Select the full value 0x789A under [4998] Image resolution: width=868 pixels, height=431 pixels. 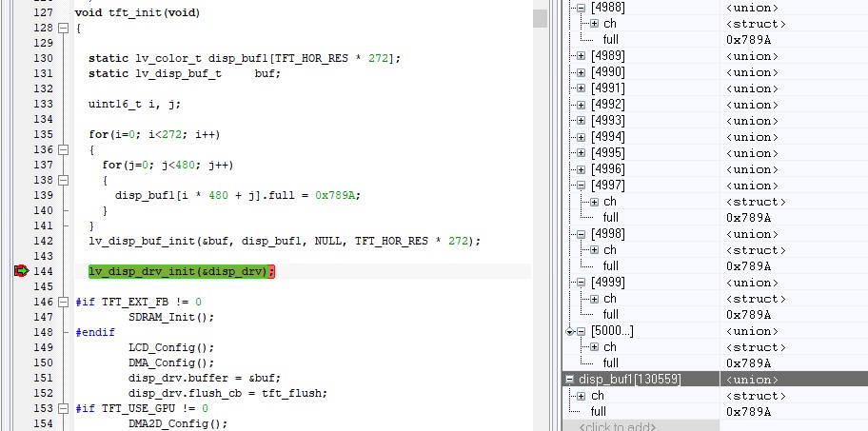[x=748, y=266]
